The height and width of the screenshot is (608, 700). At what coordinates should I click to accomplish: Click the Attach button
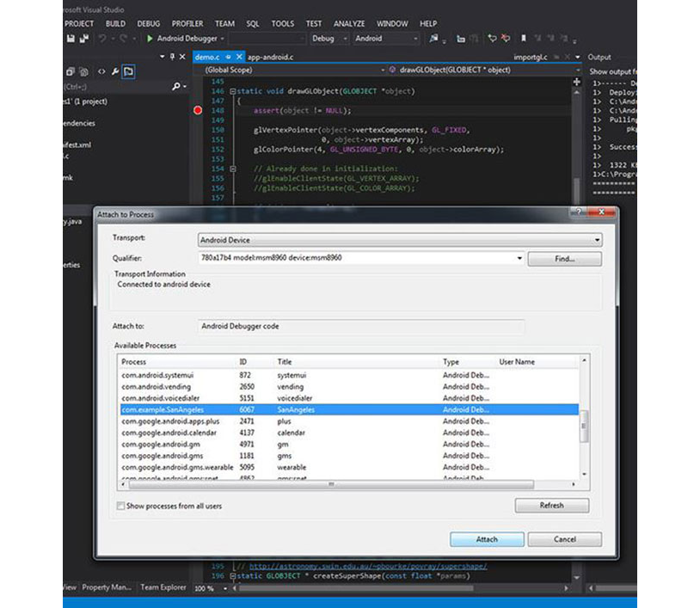(x=487, y=539)
